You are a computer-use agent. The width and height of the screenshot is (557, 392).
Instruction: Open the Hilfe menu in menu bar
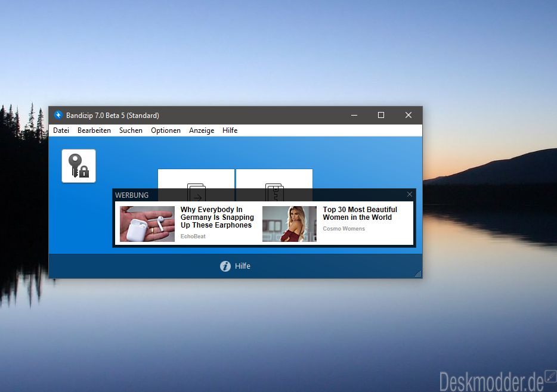pyautogui.click(x=230, y=130)
